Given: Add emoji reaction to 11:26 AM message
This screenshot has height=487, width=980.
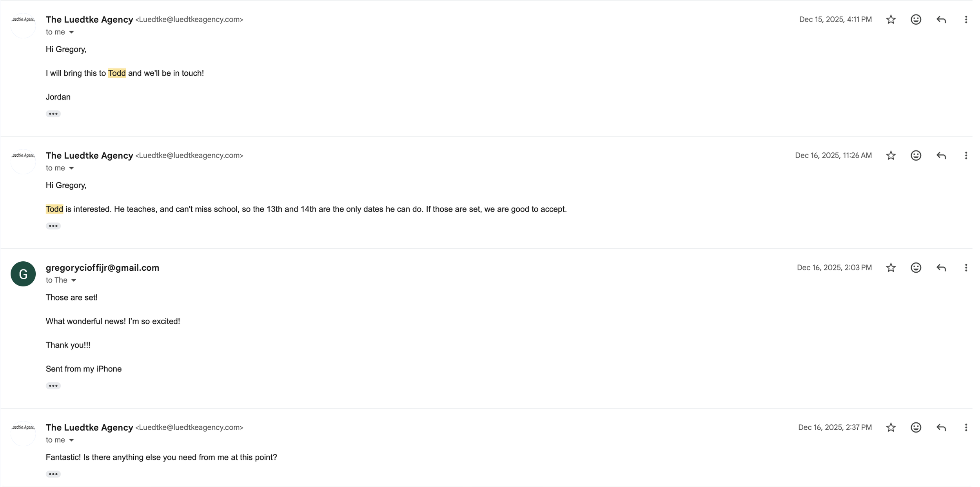Looking at the screenshot, I should pyautogui.click(x=916, y=156).
